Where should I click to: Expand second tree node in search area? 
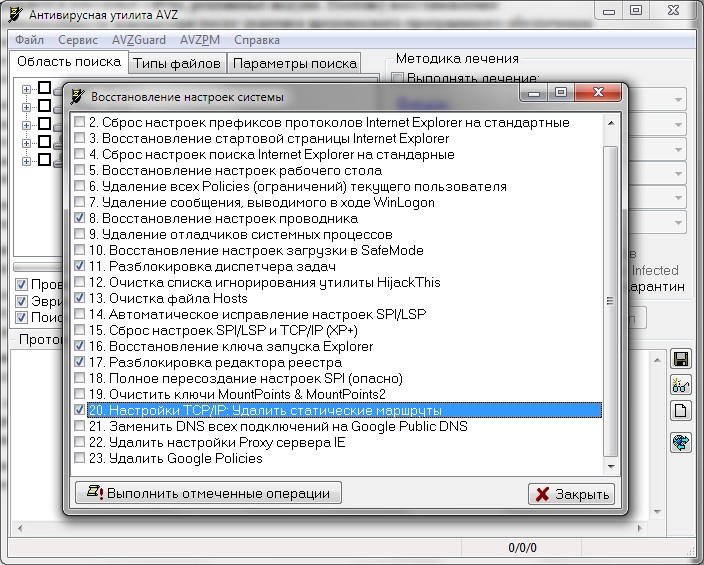26,107
